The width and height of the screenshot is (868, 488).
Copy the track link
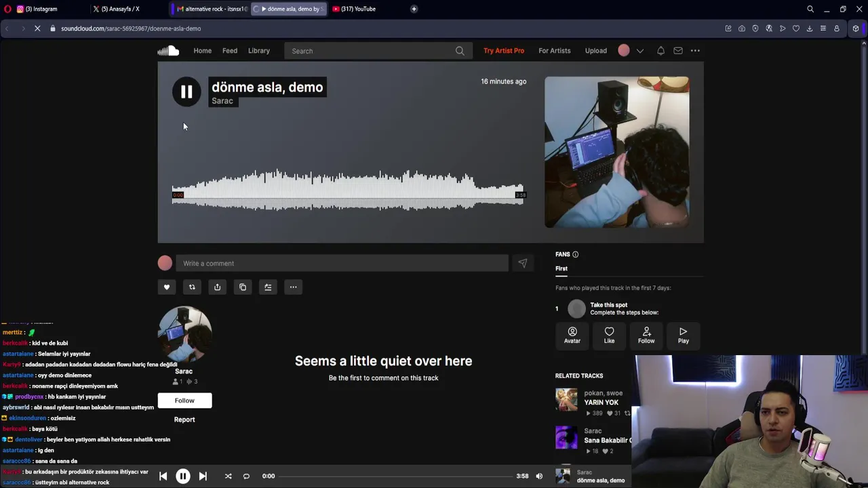click(243, 287)
